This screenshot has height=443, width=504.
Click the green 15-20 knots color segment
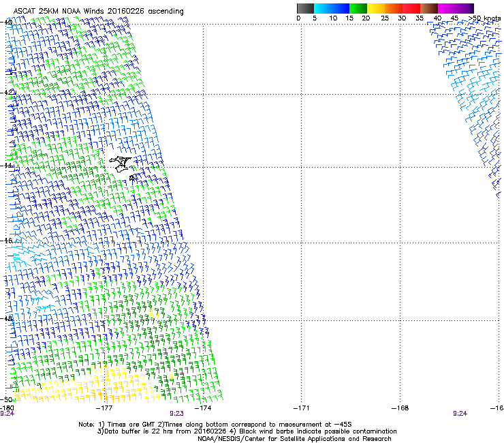(x=358, y=8)
